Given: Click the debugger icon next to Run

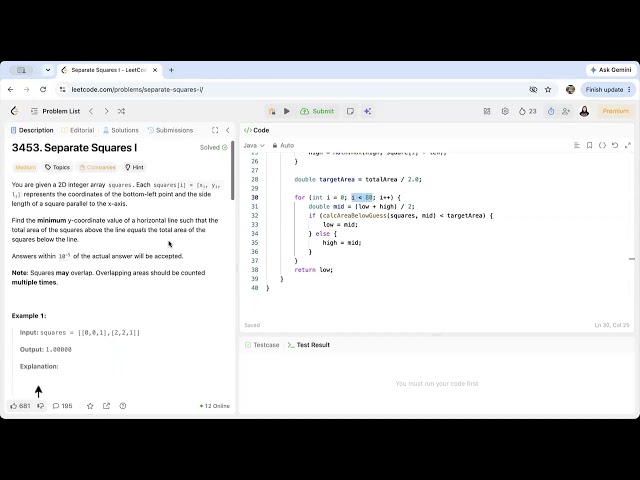Looking at the screenshot, I should 272,111.
